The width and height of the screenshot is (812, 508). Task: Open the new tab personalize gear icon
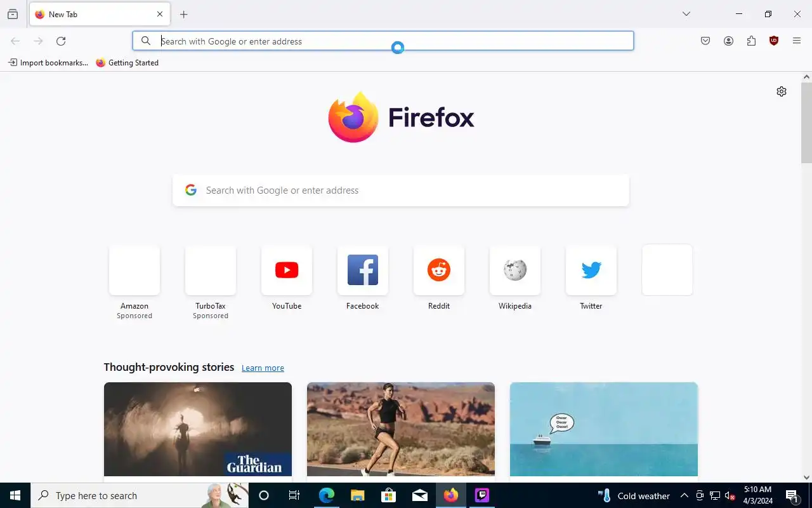pyautogui.click(x=782, y=91)
